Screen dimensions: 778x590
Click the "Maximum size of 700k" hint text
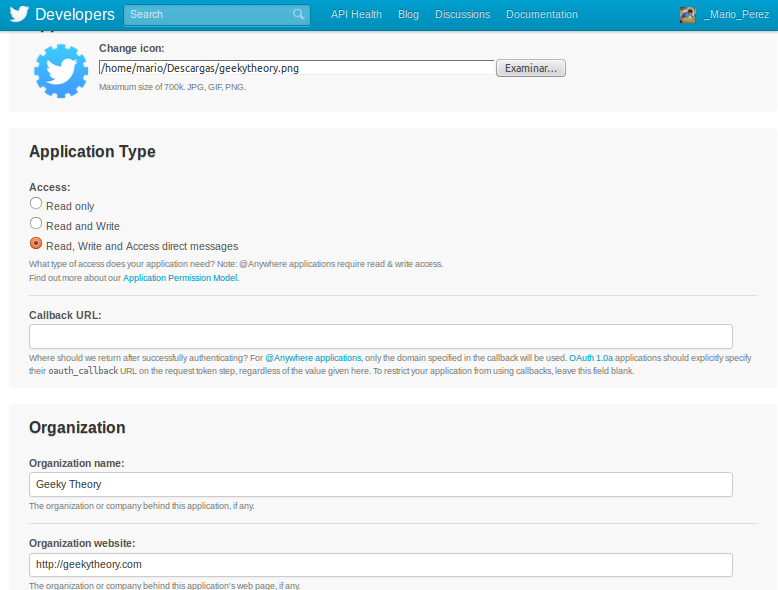click(172, 87)
